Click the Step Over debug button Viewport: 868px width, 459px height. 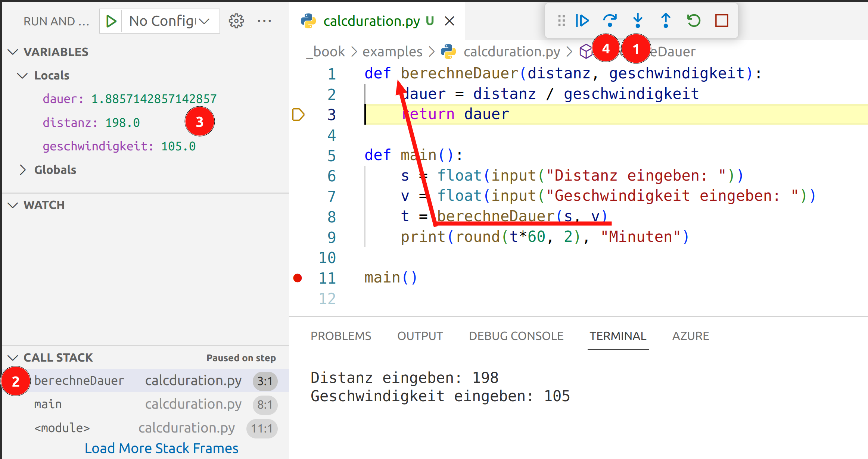pos(610,21)
